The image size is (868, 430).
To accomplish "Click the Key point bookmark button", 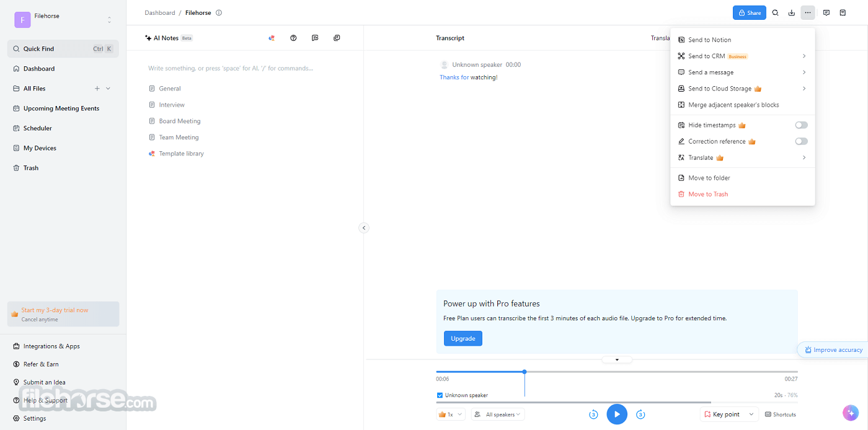I will [x=722, y=415].
